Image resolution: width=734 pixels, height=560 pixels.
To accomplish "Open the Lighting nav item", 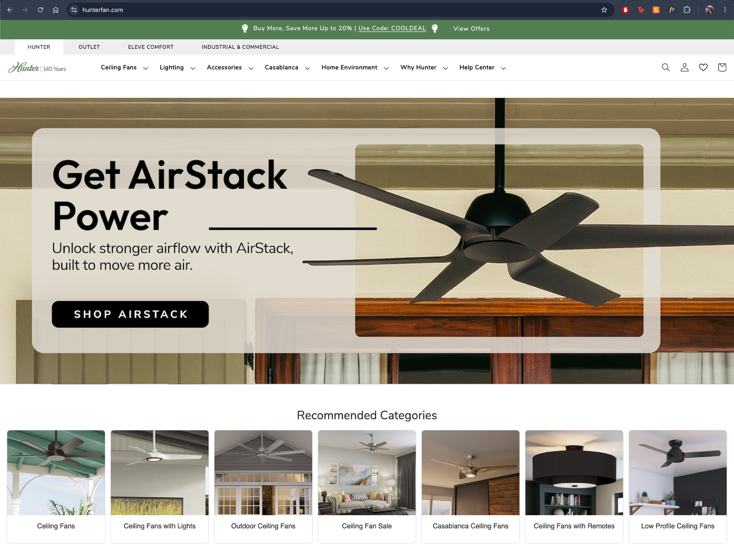I will (171, 67).
